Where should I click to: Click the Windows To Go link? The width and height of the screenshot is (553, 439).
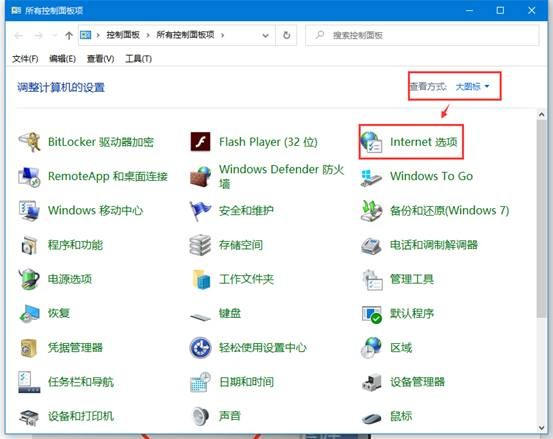[431, 176]
